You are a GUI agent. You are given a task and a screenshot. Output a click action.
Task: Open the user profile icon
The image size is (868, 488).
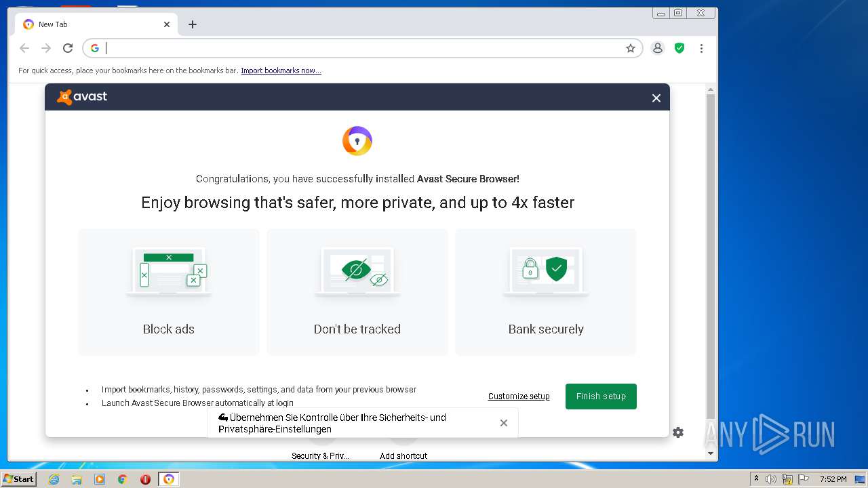(x=658, y=48)
